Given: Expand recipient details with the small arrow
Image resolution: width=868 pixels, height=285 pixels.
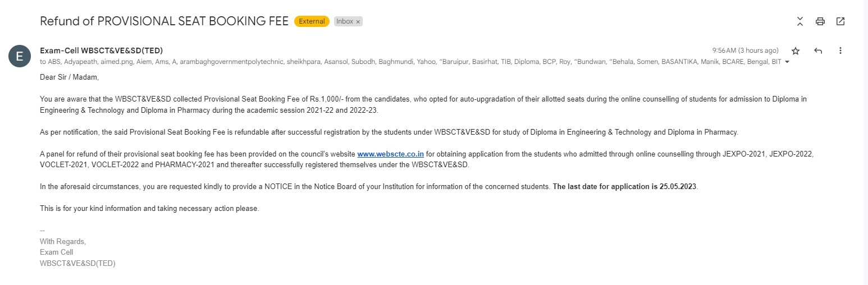Looking at the screenshot, I should (787, 62).
